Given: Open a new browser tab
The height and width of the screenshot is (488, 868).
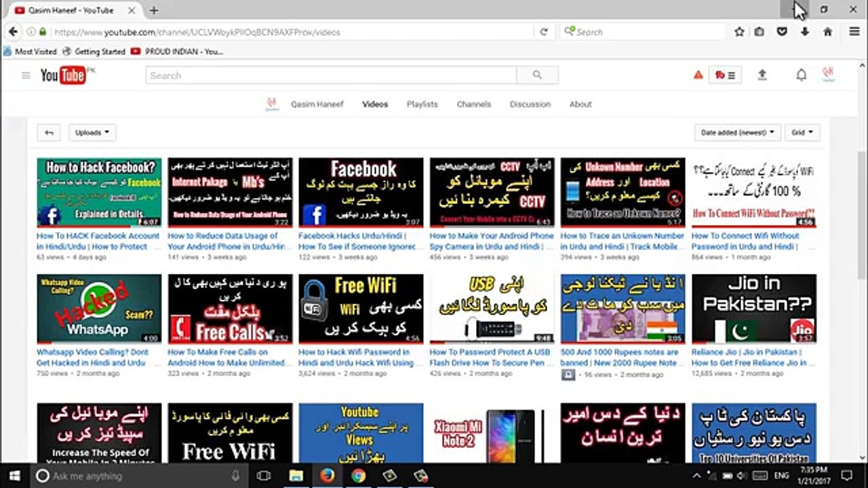Looking at the screenshot, I should click(154, 10).
